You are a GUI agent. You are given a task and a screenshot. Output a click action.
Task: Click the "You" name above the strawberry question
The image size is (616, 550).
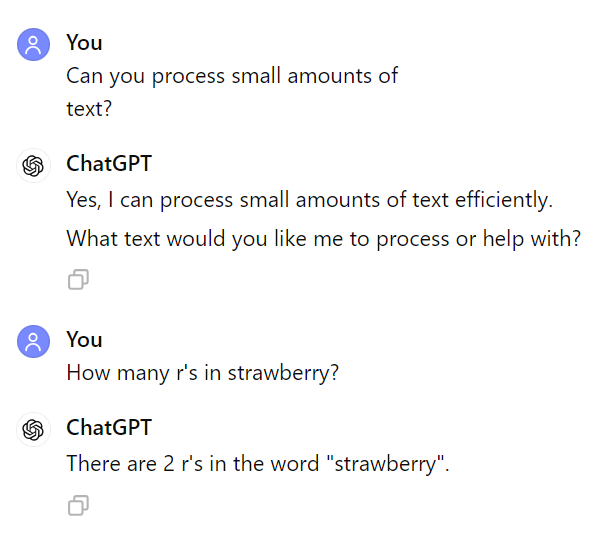84,339
